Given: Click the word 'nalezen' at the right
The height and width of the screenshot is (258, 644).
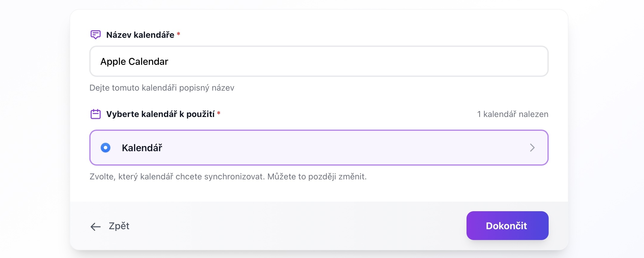Looking at the screenshot, I should coord(533,114).
